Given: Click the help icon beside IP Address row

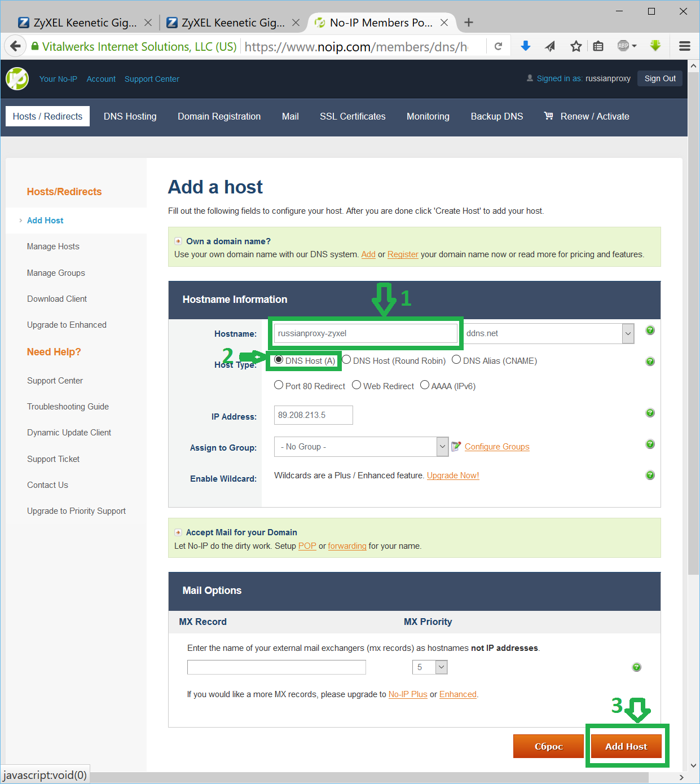Looking at the screenshot, I should point(650,413).
